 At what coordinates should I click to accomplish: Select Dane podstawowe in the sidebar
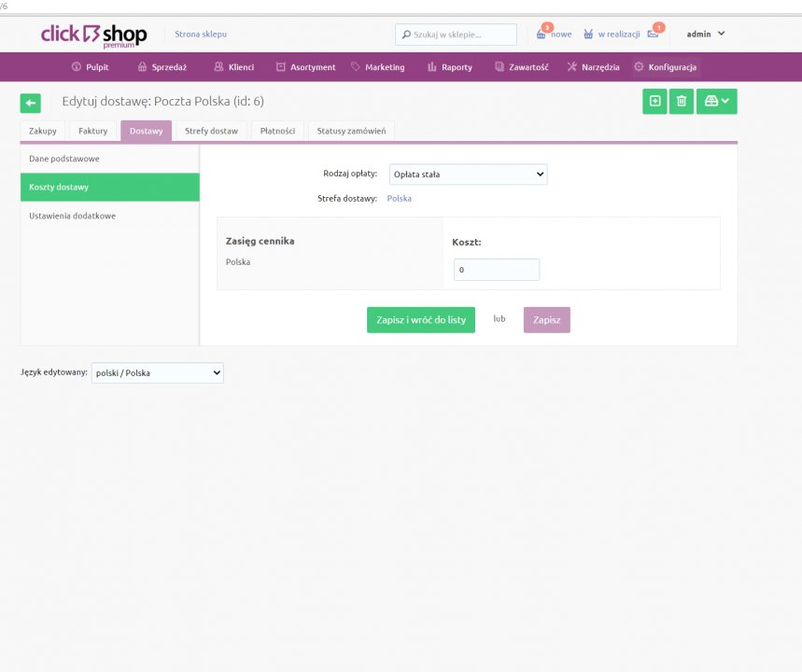tap(110, 159)
